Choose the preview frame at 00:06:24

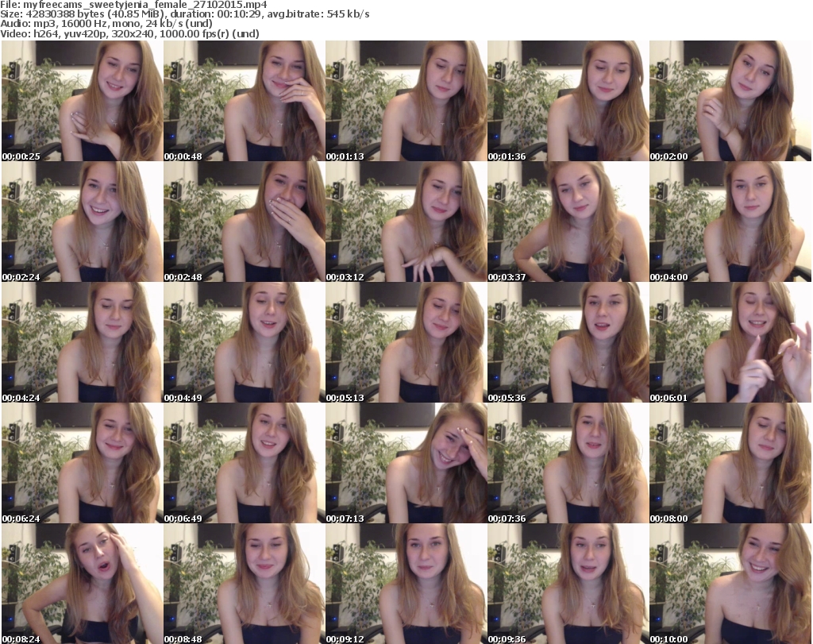pyautogui.click(x=82, y=463)
